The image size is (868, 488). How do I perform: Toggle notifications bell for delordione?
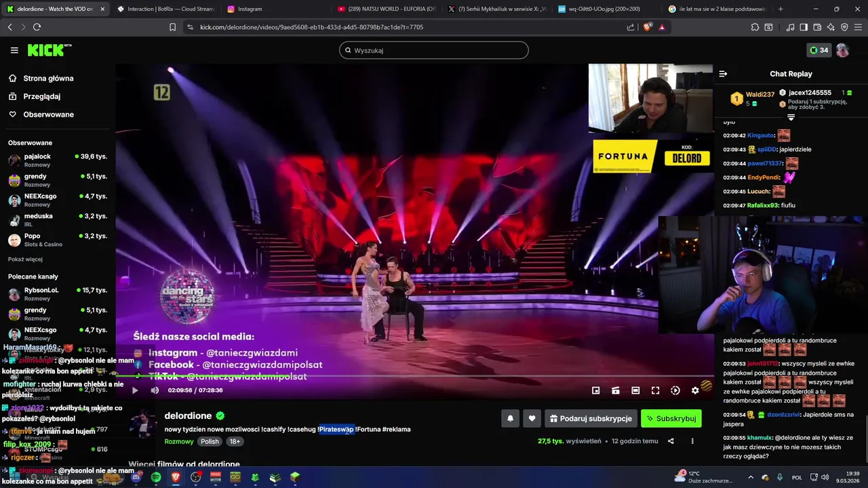(511, 419)
